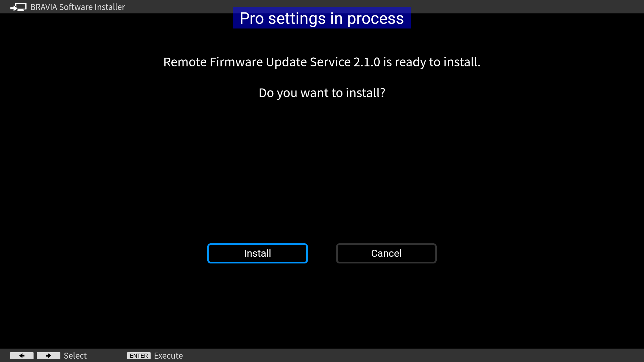Click the word Cancel inside the button

pos(386,253)
